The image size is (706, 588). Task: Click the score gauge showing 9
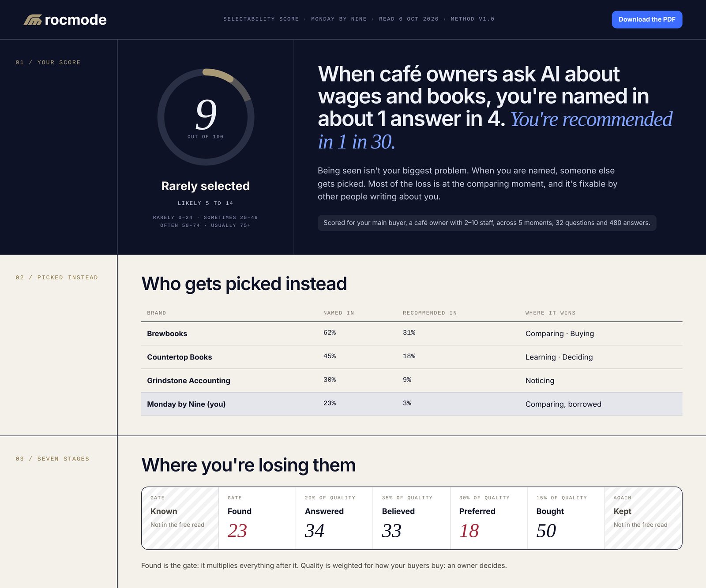(206, 117)
